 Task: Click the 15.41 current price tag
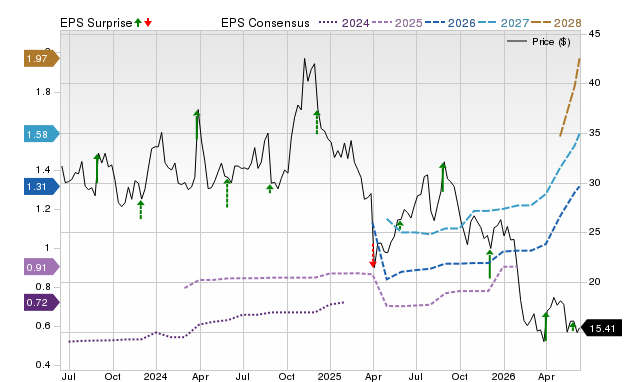click(x=601, y=328)
